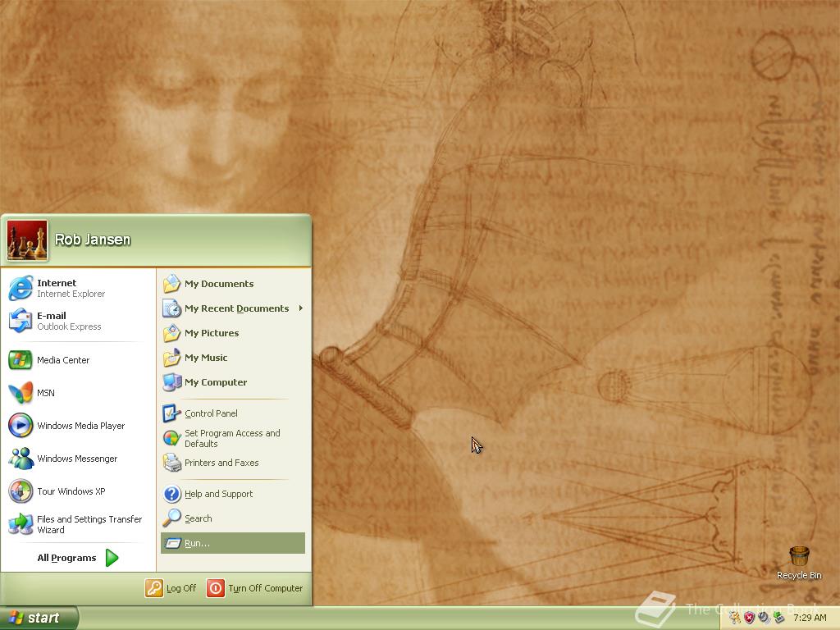Open Media Center
The width and height of the screenshot is (840, 630).
[x=78, y=360]
